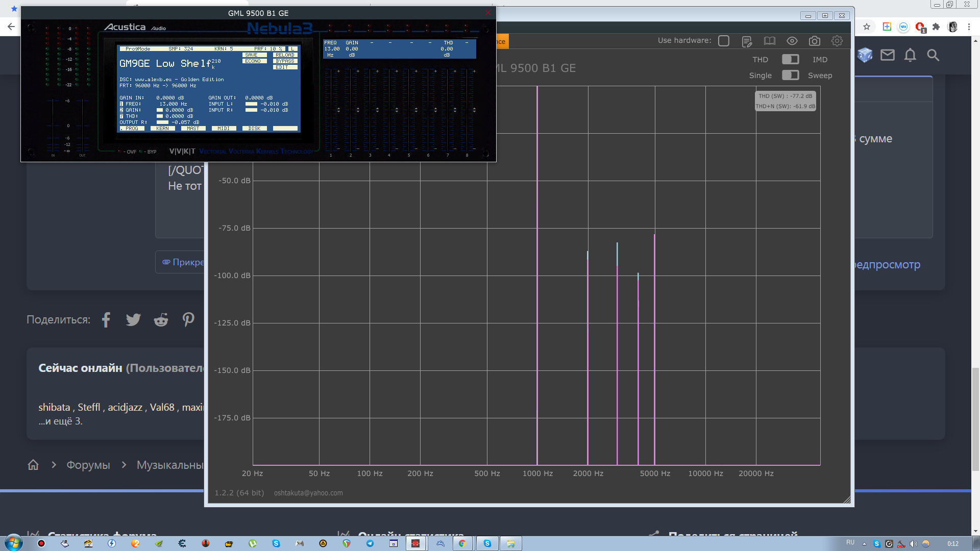This screenshot has width=980, height=551.
Task: Click Форумы breadcrumb link
Action: pyautogui.click(x=88, y=465)
